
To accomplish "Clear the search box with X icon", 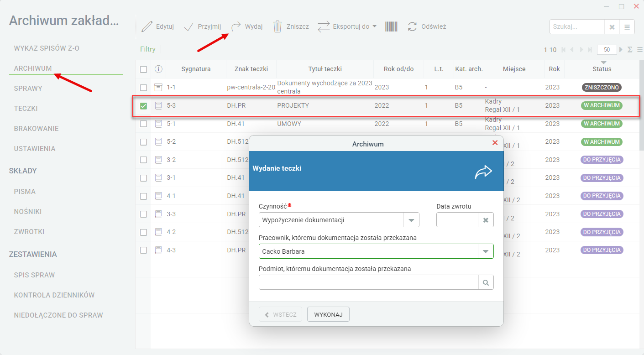I will pyautogui.click(x=612, y=27).
